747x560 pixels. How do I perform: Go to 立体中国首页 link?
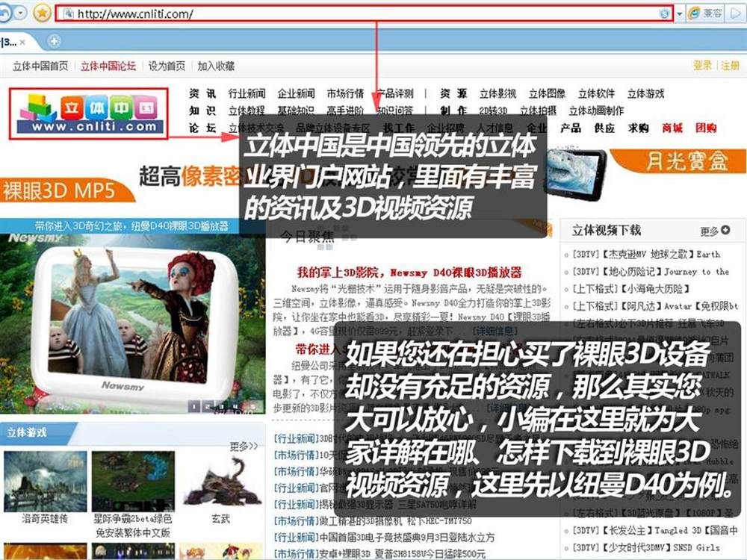point(40,66)
